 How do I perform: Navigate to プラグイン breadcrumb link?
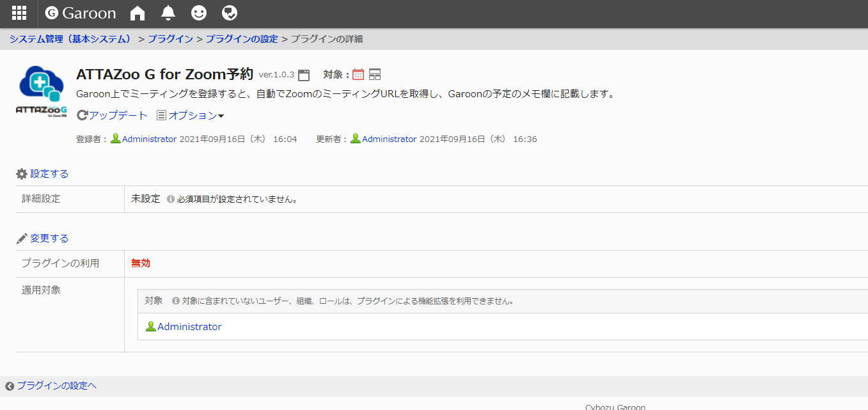tap(170, 39)
